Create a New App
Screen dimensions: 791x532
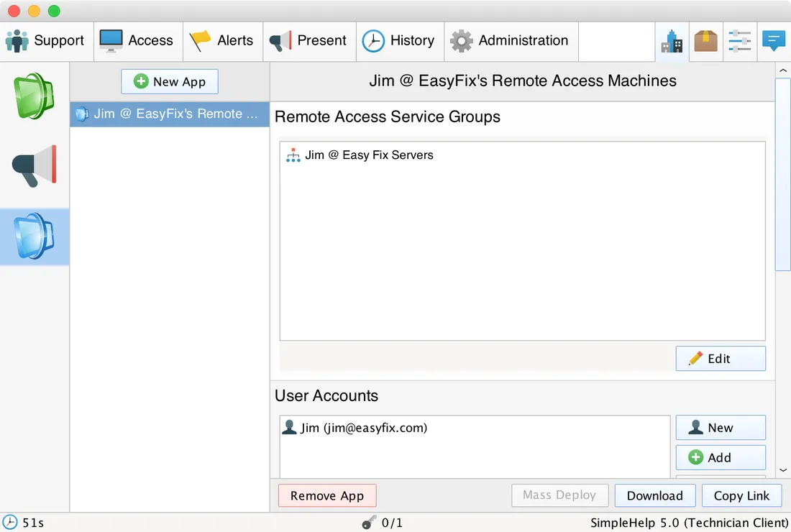(169, 81)
